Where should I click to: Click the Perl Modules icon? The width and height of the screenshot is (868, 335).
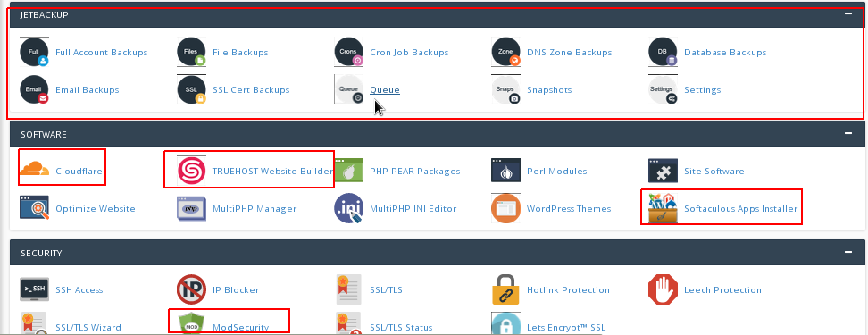[x=506, y=171]
